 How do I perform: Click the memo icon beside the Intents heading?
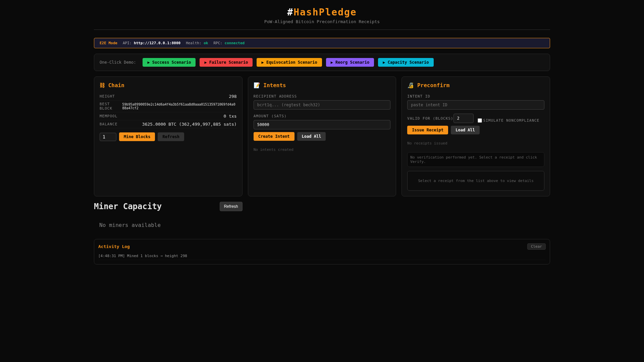pos(257,85)
